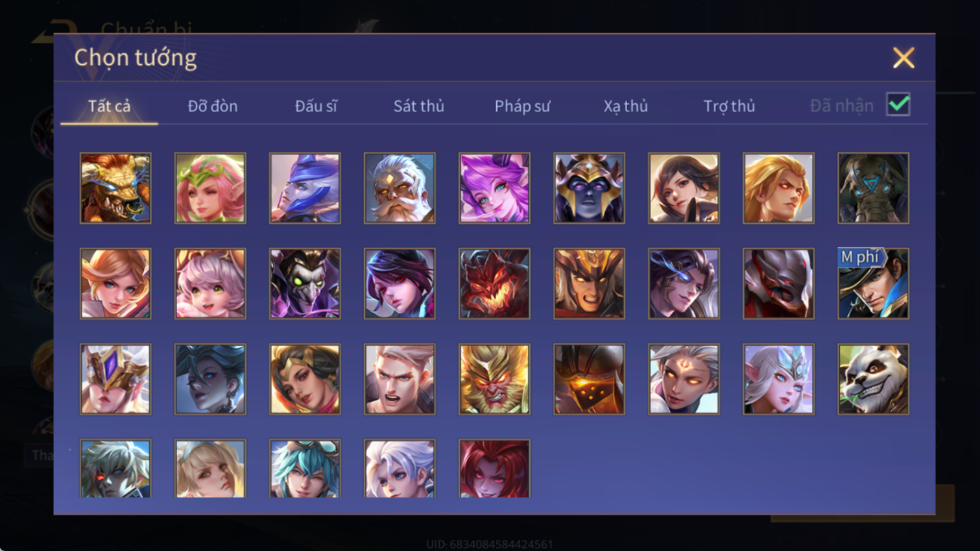Choose the elephant armored hero portrait
Image resolution: width=980 pixels, height=551 pixels.
pyautogui.click(x=873, y=188)
